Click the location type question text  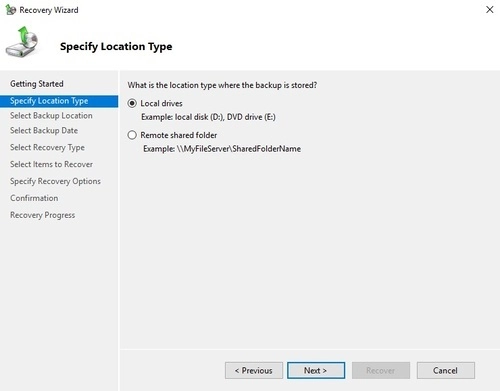click(x=222, y=85)
